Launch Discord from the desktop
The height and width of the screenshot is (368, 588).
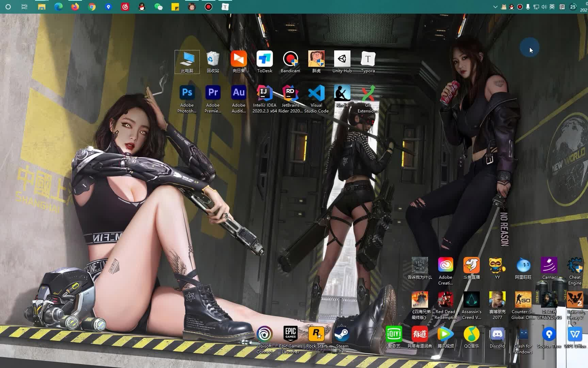pos(497,337)
